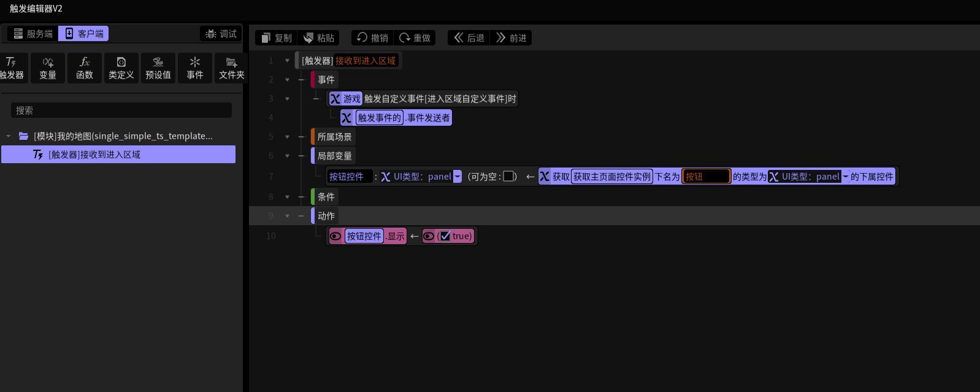Click the 类定义 (class definition) icon
This screenshot has width=980, height=392.
click(121, 68)
